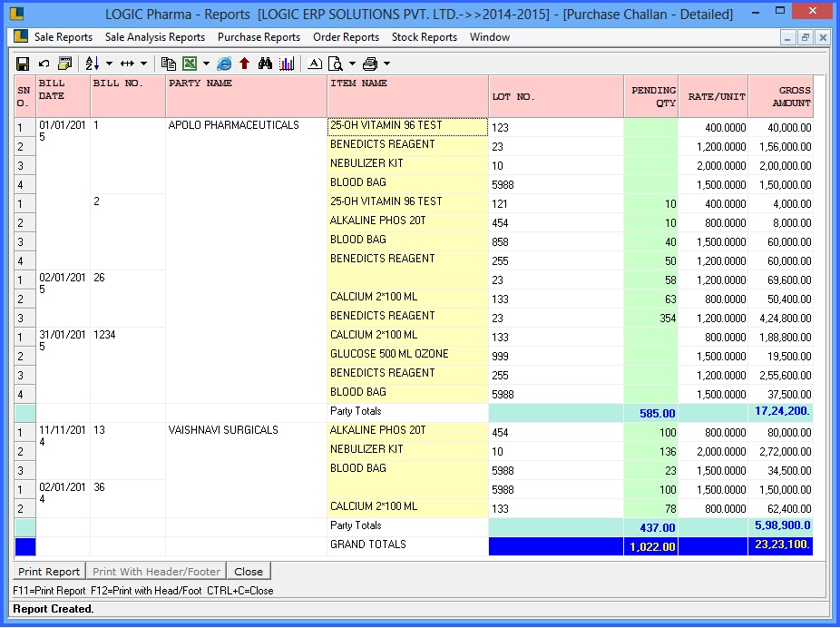The image size is (840, 628).
Task: Click the Excel export icon
Action: (x=190, y=64)
